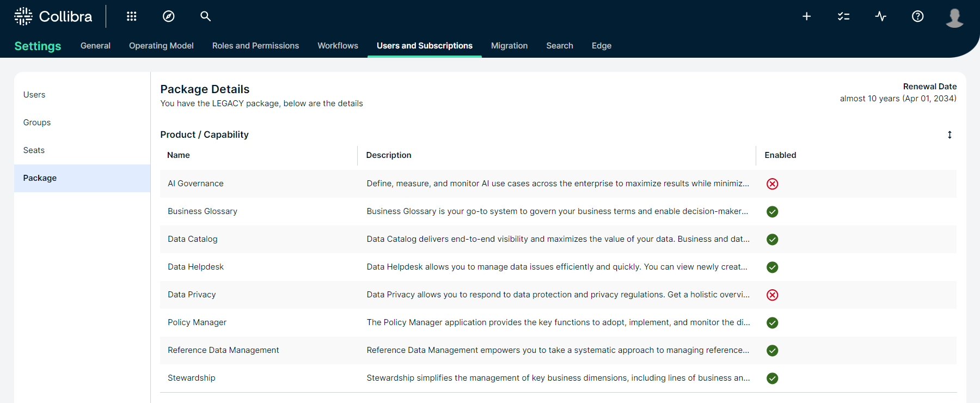Open search via magnifying glass icon
Screen dimensions: 980x403
pyautogui.click(x=205, y=16)
